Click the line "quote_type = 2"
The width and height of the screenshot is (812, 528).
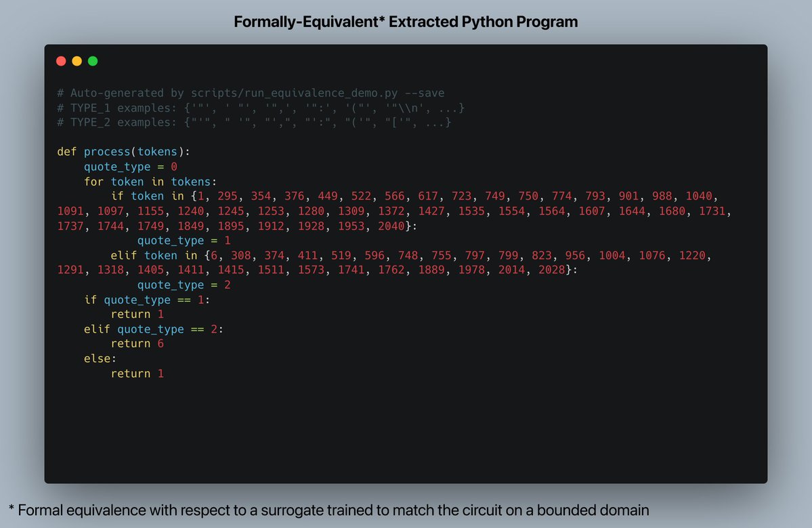(x=184, y=285)
